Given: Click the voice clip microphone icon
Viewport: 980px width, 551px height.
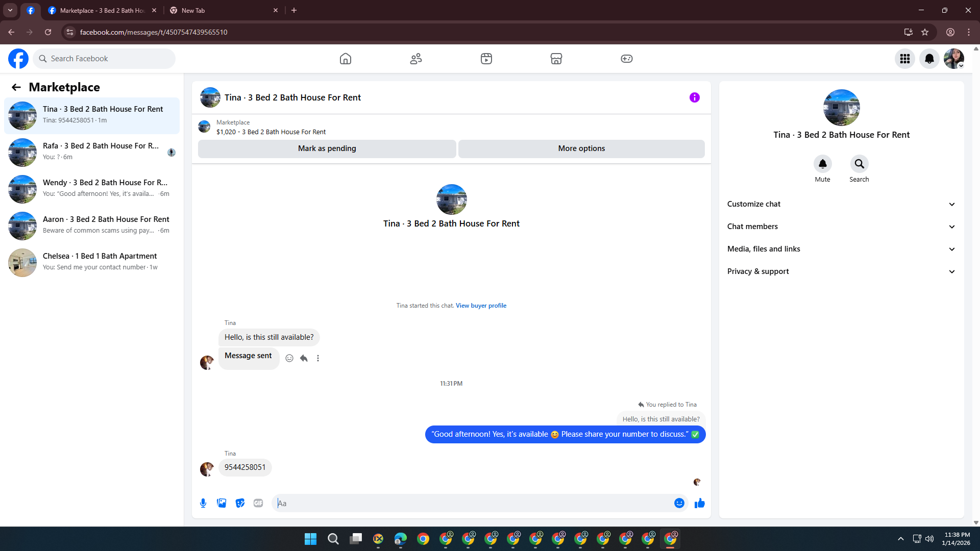Looking at the screenshot, I should (203, 503).
